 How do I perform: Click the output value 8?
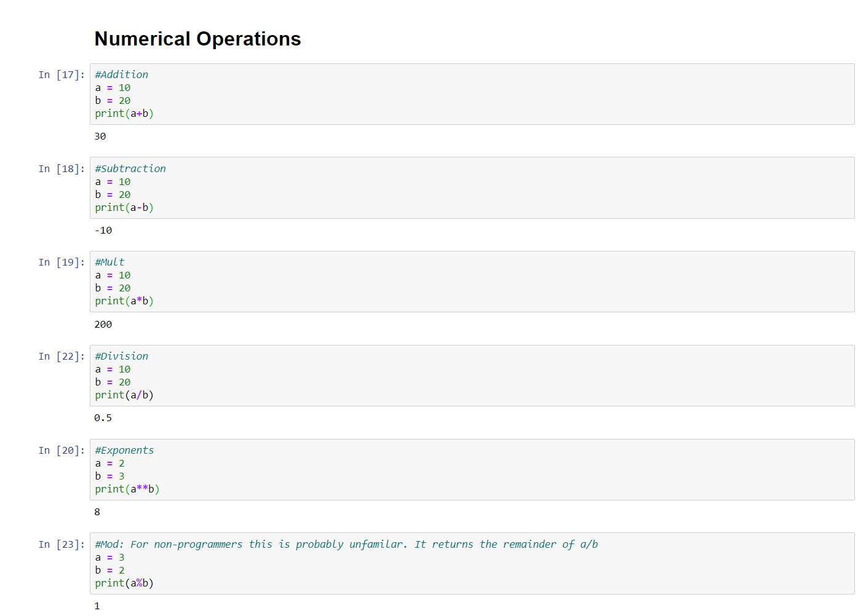[x=97, y=512]
